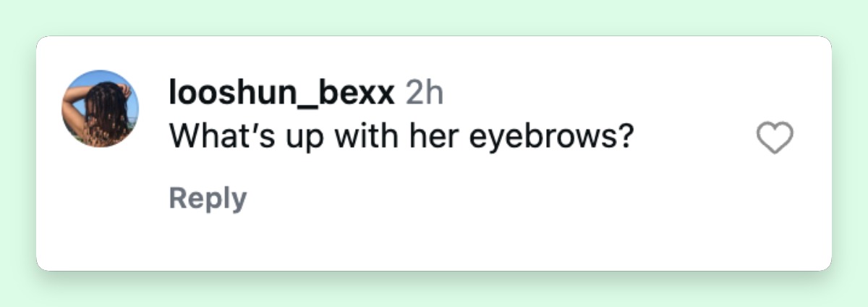Image resolution: width=868 pixels, height=307 pixels.
Task: Open looshun_bexx's profile picture
Action: point(100,109)
